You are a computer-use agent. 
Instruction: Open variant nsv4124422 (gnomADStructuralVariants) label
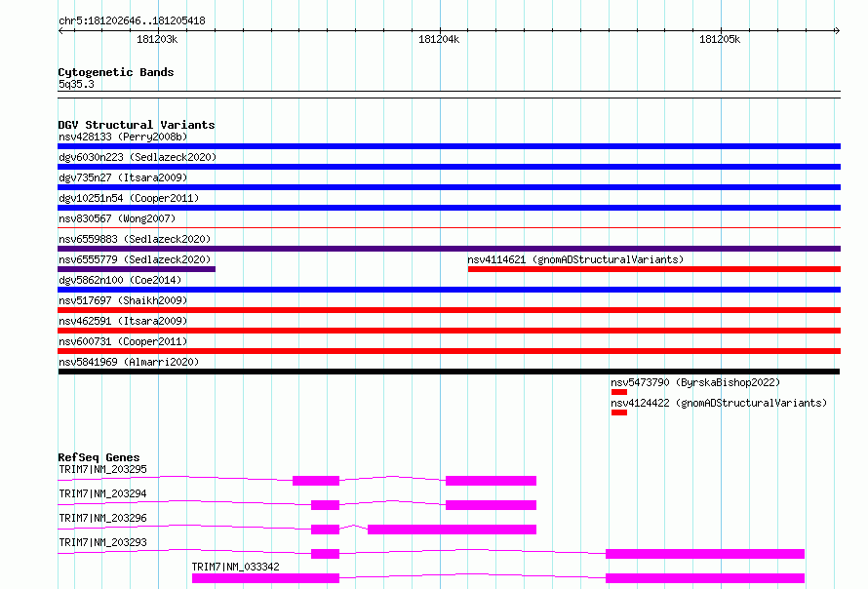click(719, 403)
